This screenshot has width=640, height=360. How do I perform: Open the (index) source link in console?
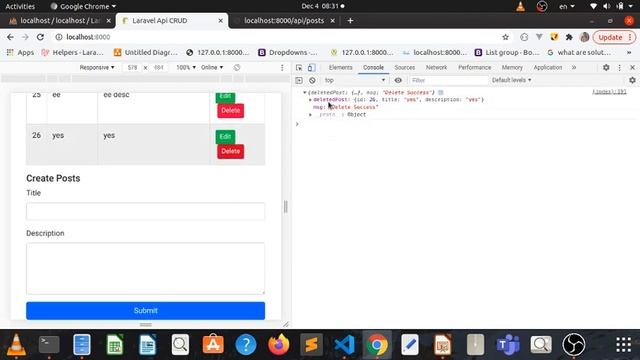click(x=609, y=92)
